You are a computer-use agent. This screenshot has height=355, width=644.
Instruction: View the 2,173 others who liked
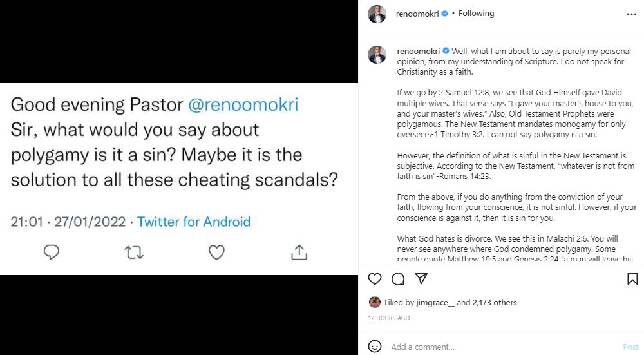(x=495, y=302)
